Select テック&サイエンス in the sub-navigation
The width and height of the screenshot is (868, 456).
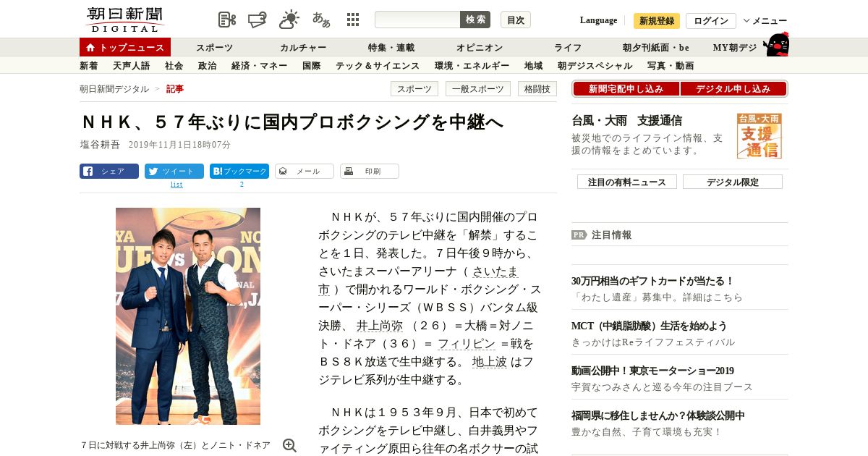point(378,66)
